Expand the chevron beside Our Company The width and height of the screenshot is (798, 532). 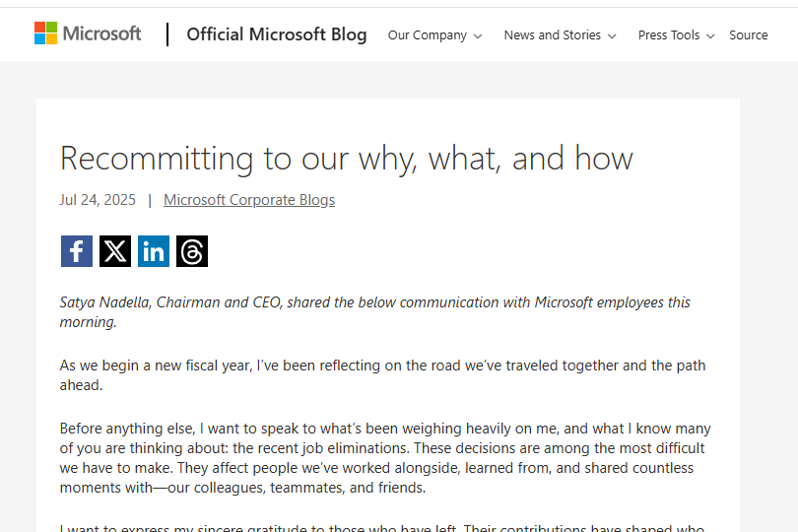pos(478,36)
